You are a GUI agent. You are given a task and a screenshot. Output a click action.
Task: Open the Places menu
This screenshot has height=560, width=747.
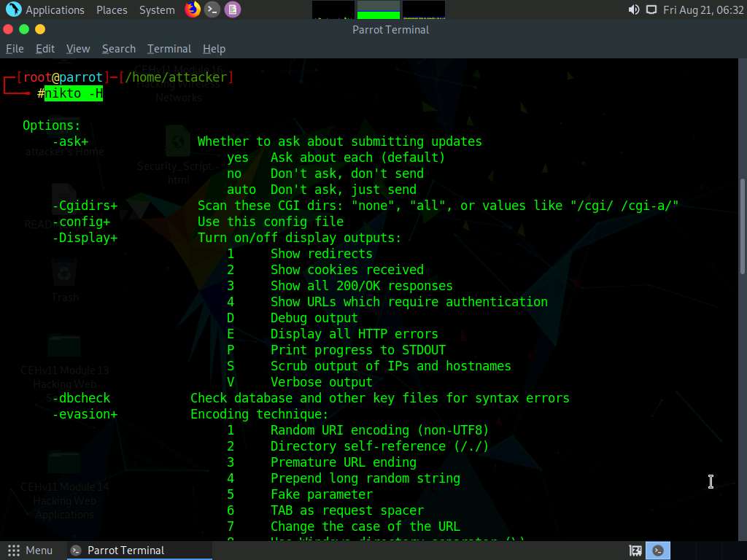[112, 10]
